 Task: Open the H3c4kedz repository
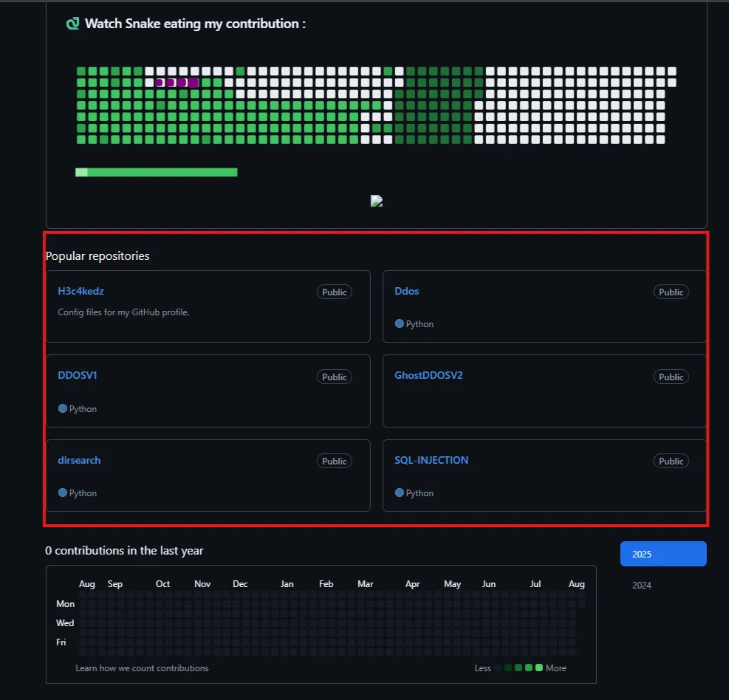tap(81, 291)
